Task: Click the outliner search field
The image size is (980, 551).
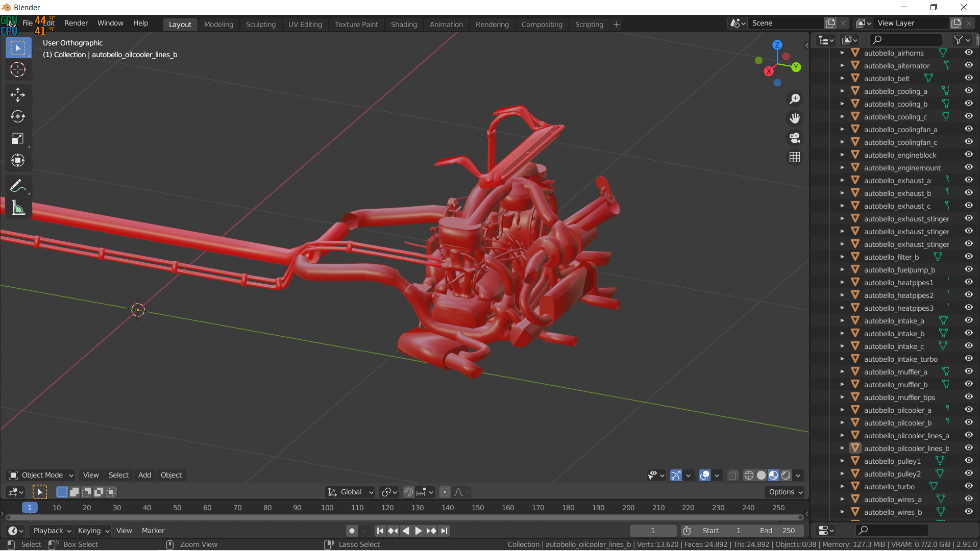Action: click(x=905, y=40)
